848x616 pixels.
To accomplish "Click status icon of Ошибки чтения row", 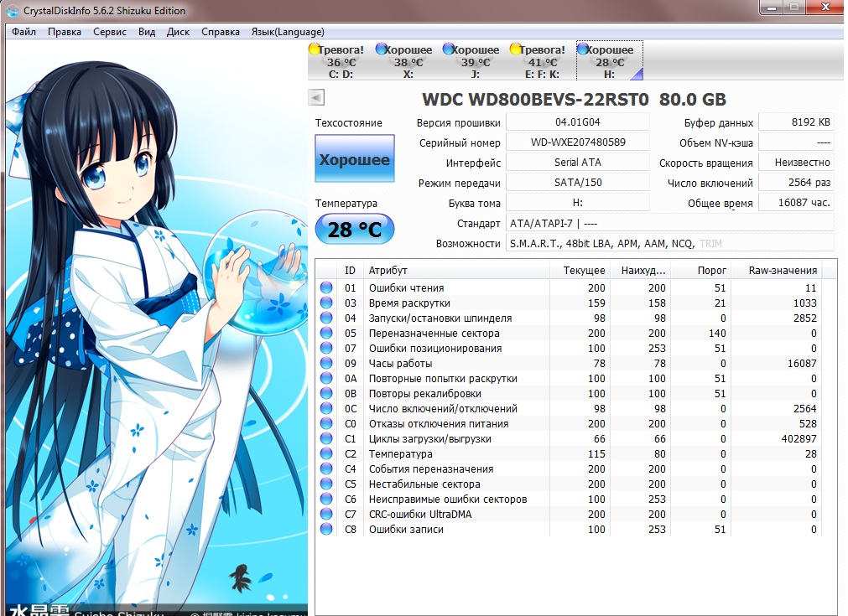I will (326, 287).
